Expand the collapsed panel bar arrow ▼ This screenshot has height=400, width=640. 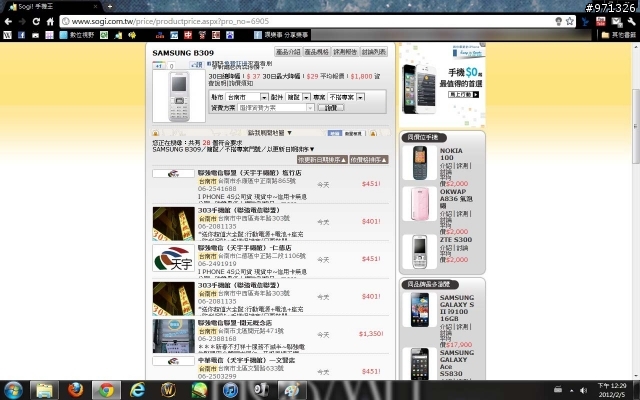pyautogui.click(x=289, y=133)
